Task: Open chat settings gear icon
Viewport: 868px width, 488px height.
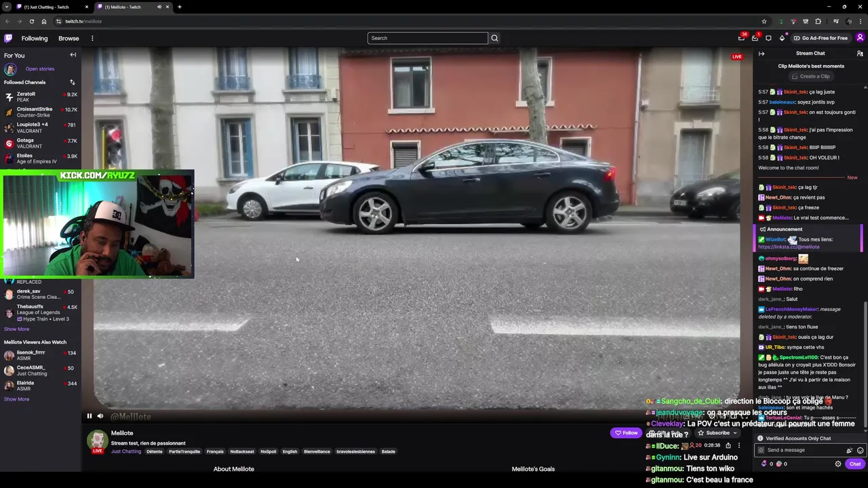Action: [x=838, y=464]
